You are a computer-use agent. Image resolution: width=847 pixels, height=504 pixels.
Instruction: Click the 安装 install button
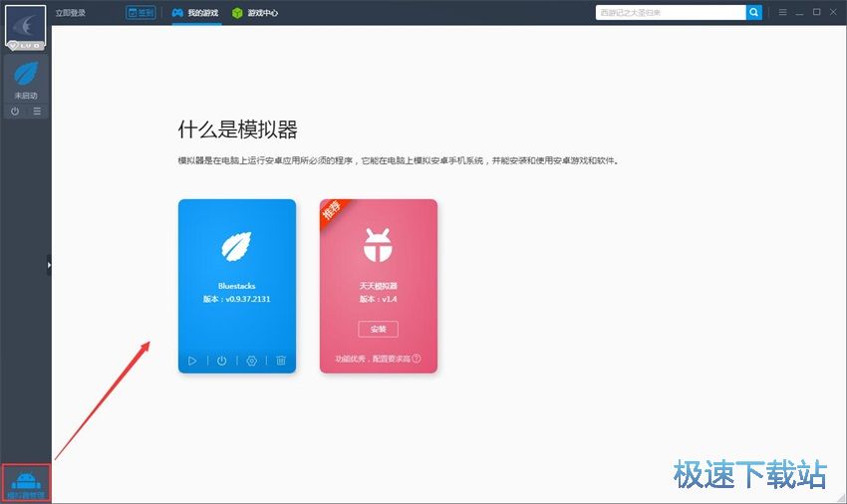378,329
